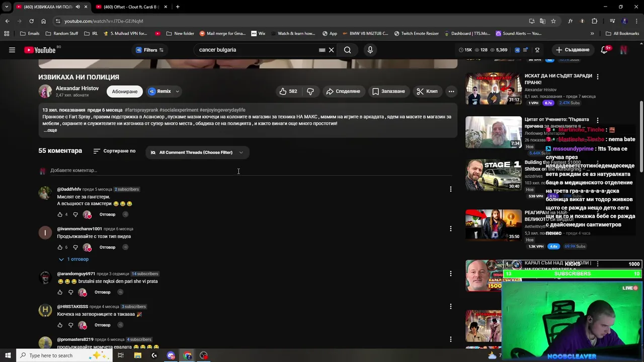This screenshot has width=644, height=362.
Task: Dislike the comment by @HRISTAKISSS
Action: tap(70, 325)
